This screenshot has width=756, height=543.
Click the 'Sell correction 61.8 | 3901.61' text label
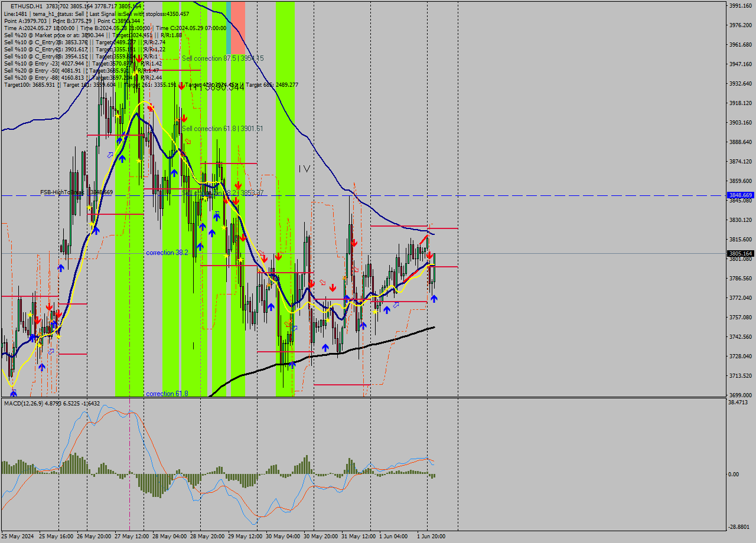coord(222,128)
